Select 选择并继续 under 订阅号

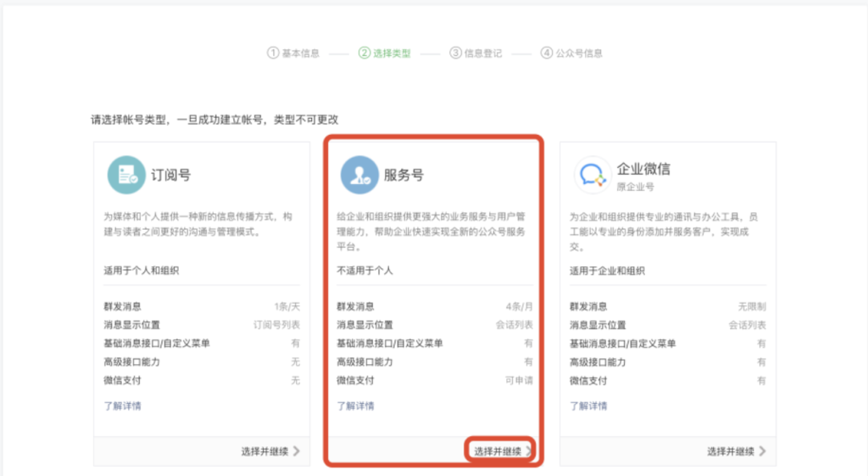264,451
